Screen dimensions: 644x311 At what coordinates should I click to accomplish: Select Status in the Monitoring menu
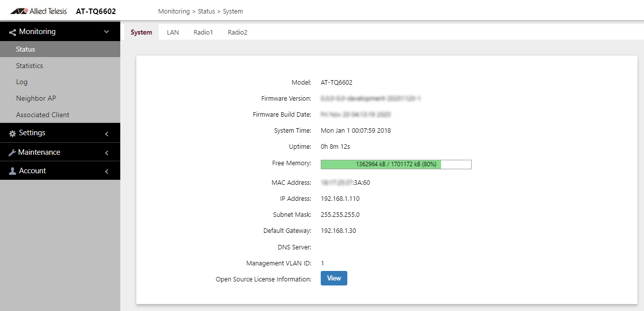[x=26, y=49]
